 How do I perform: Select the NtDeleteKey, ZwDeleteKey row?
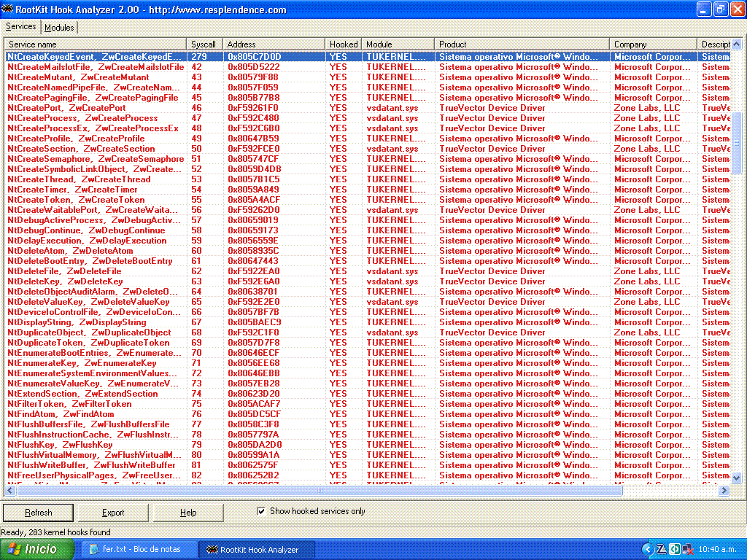[368, 281]
